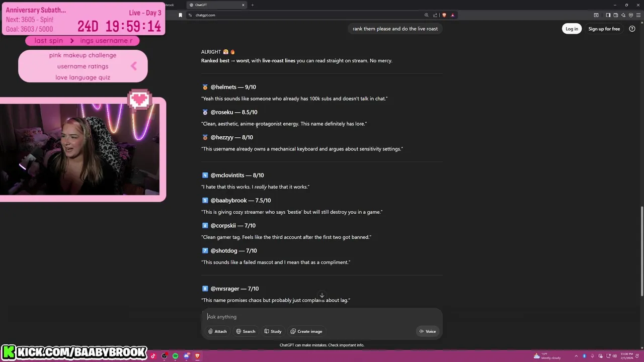Click the Create image button

[306, 331]
